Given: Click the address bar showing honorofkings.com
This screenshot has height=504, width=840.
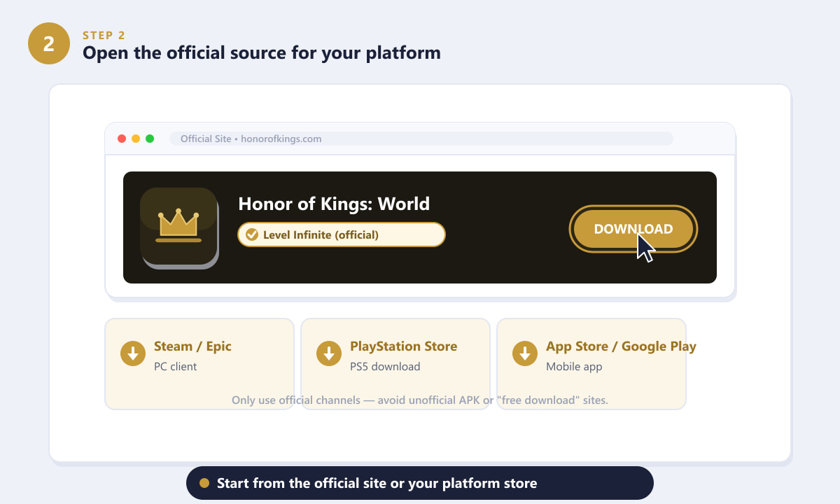Looking at the screenshot, I should pos(421,139).
